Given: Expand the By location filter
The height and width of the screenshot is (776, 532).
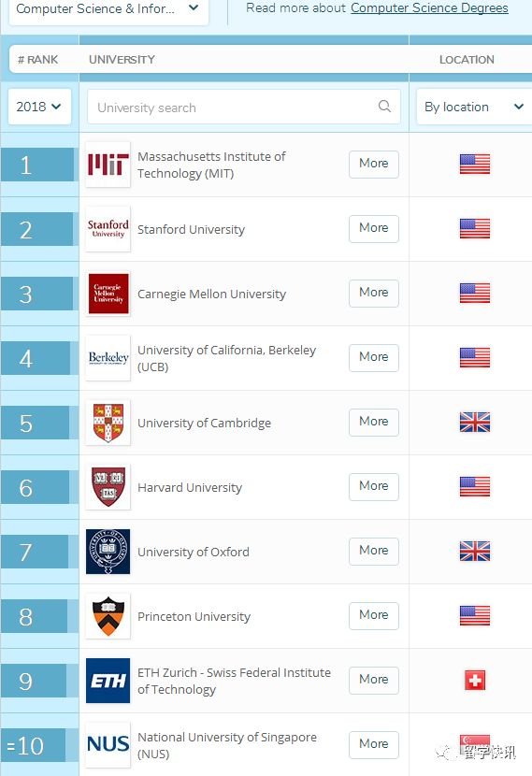Looking at the screenshot, I should [x=474, y=107].
